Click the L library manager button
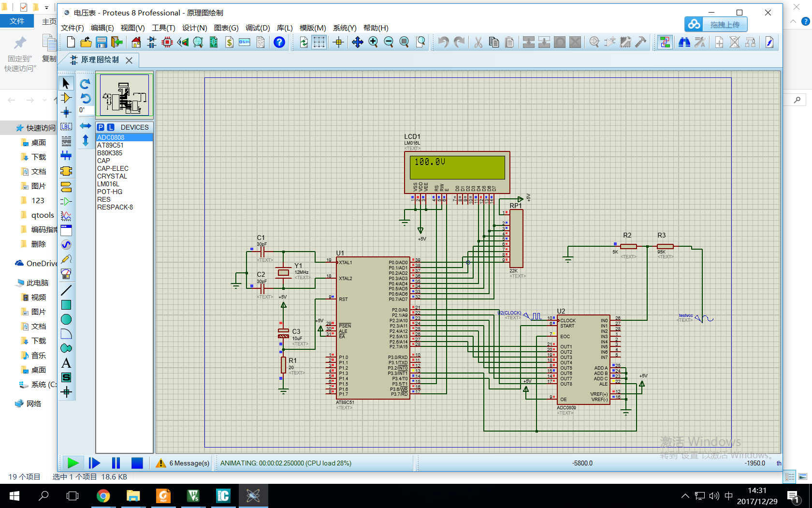This screenshot has width=812, height=508. 111,127
